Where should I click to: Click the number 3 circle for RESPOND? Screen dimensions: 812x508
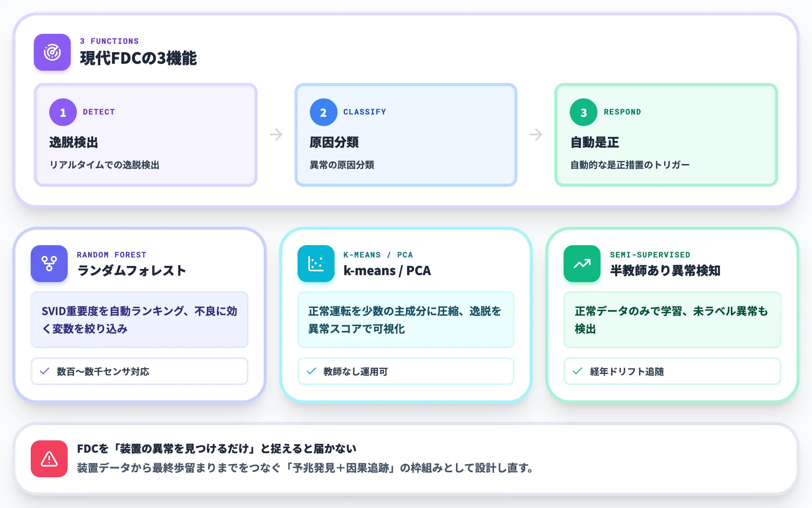(584, 112)
